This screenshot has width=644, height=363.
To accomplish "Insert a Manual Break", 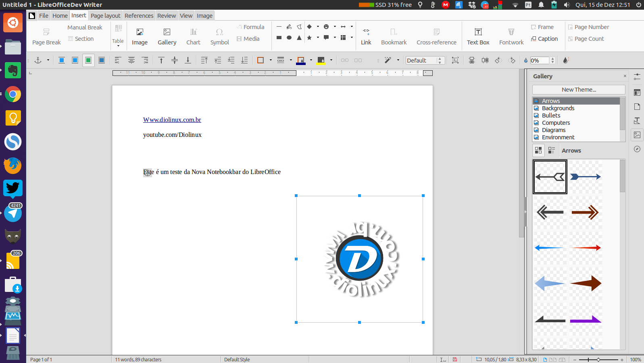I will [85, 27].
